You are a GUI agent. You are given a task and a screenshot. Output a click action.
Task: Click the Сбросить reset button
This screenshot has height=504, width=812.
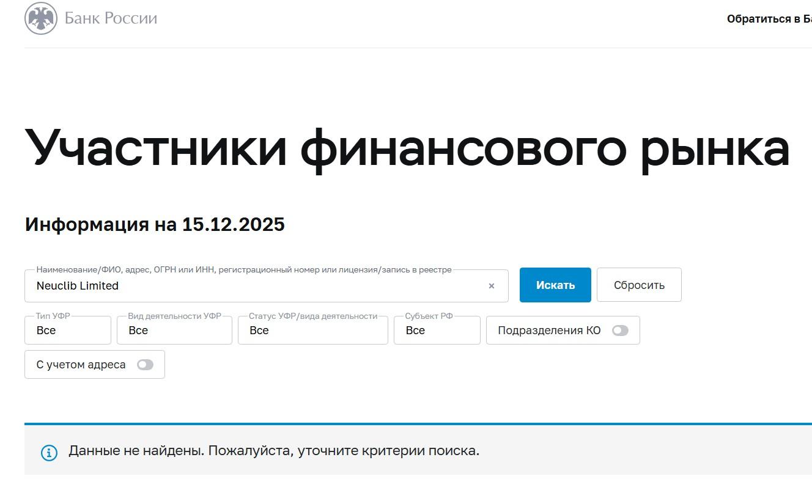[x=639, y=284]
